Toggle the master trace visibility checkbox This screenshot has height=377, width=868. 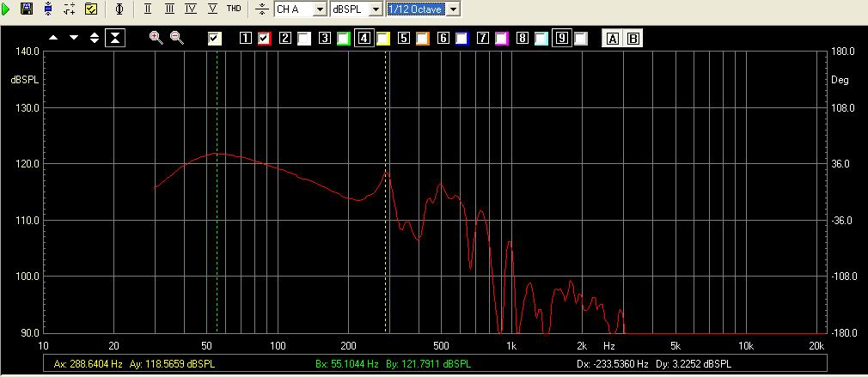[215, 39]
